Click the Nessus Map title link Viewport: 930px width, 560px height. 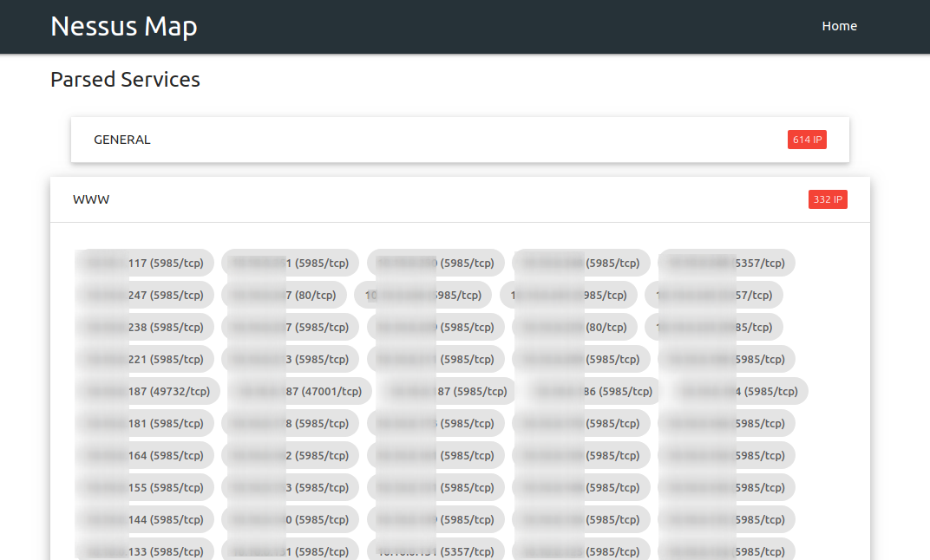click(123, 26)
